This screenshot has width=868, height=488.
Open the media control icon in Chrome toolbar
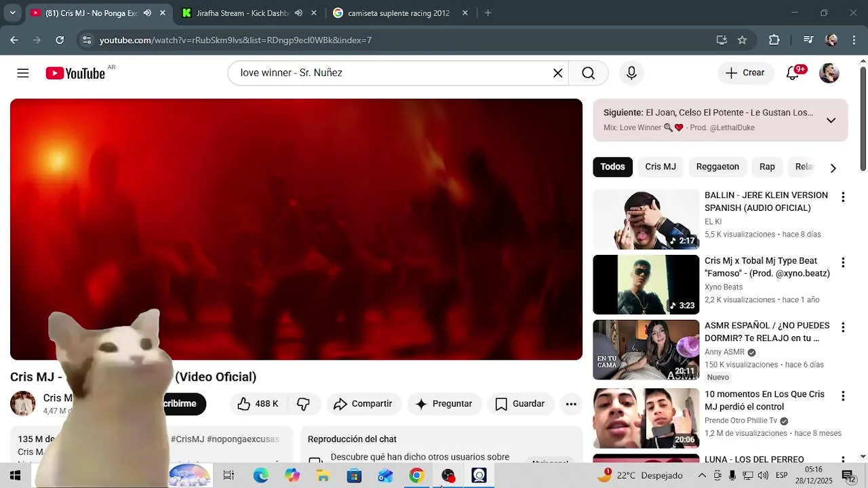click(x=808, y=40)
